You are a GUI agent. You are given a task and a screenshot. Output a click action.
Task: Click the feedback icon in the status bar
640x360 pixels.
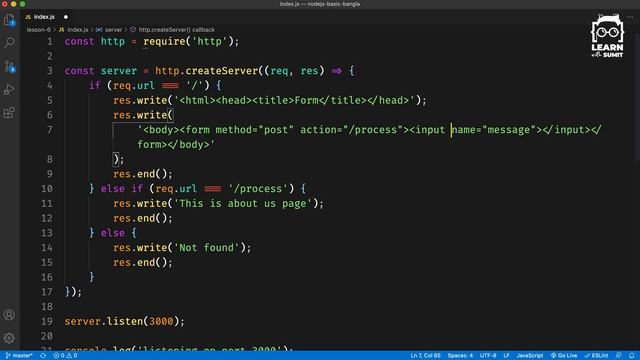[619, 356]
